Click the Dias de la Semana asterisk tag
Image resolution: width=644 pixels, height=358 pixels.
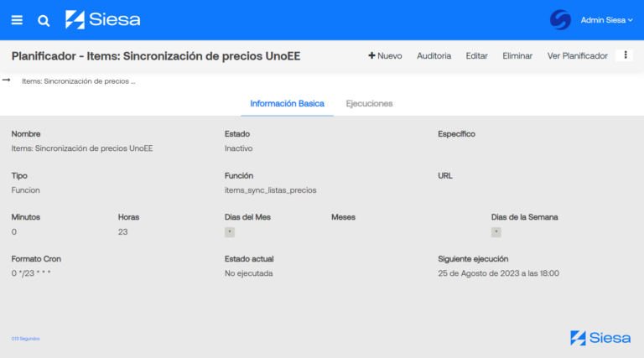496,232
